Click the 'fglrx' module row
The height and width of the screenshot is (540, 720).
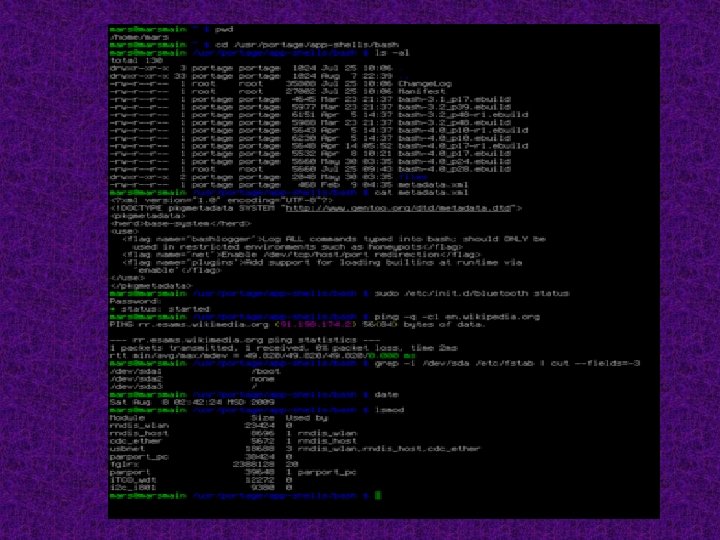point(204,465)
